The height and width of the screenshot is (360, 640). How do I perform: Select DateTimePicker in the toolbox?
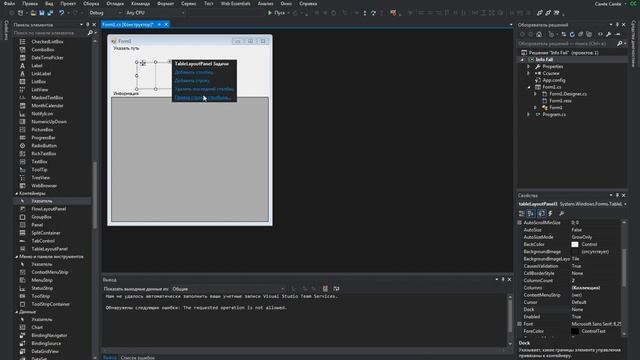[47, 58]
